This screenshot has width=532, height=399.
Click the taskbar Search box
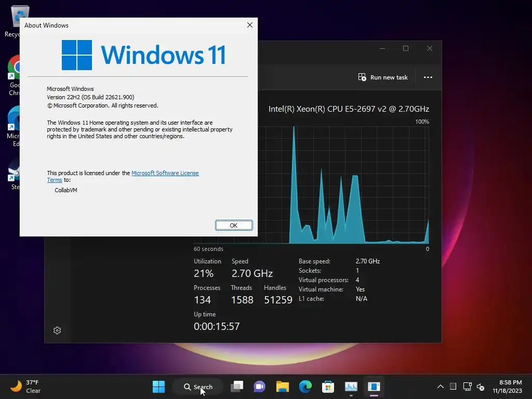(198, 387)
